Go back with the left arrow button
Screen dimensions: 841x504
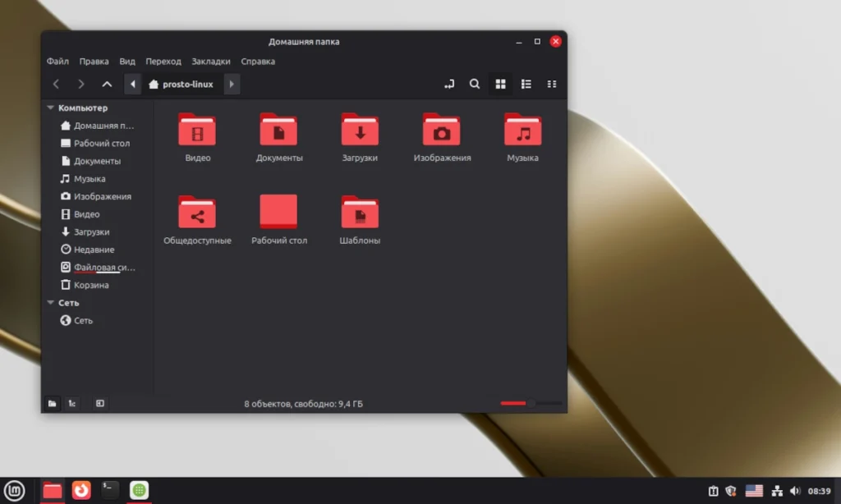pos(56,85)
